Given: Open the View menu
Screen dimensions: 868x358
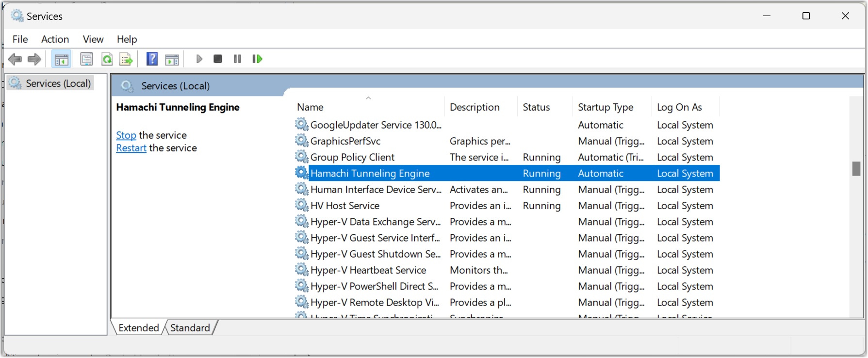Looking at the screenshot, I should coord(93,39).
